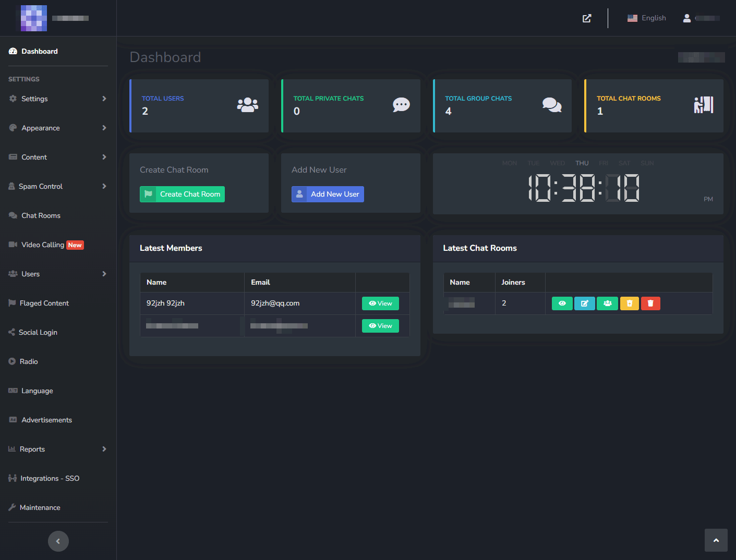This screenshot has height=560, width=736.
Task: Click the Video Calling camera icon
Action: (x=13, y=245)
